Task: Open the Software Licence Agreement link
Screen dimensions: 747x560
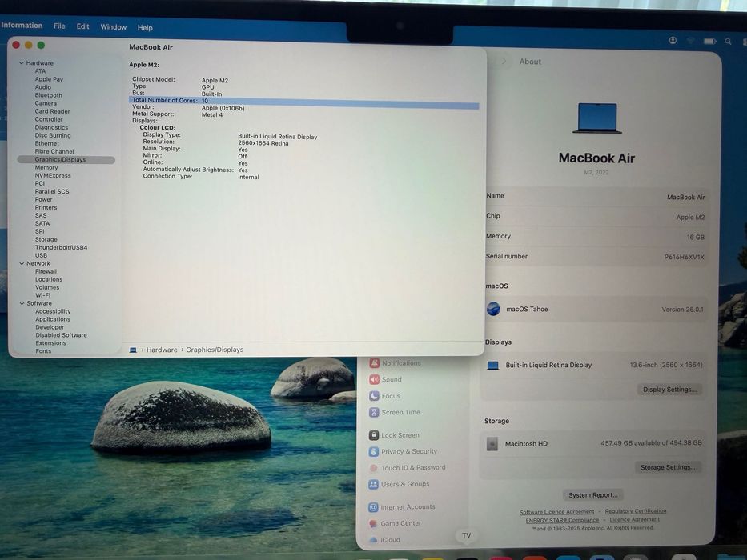Action: 556,512
